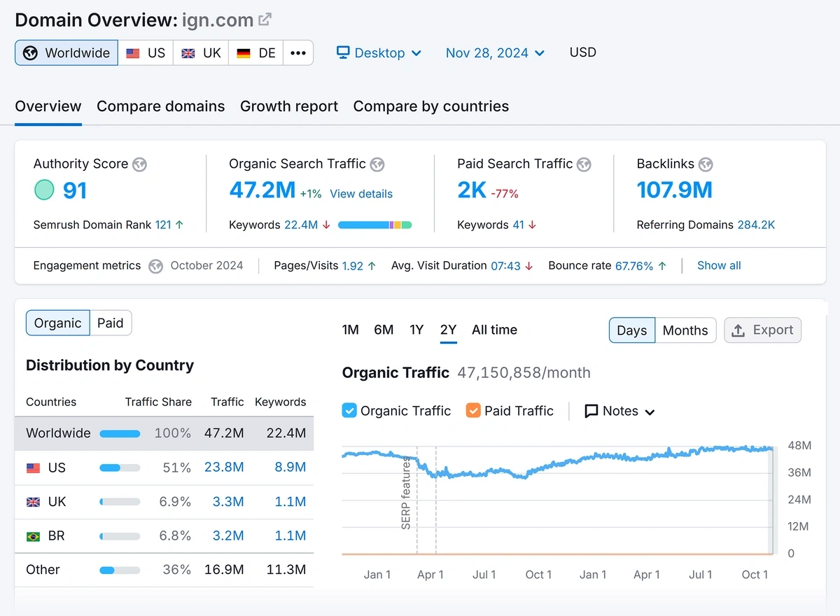
Task: Click the down arrow next to Avg. Visit Duration
Action: coord(528,266)
